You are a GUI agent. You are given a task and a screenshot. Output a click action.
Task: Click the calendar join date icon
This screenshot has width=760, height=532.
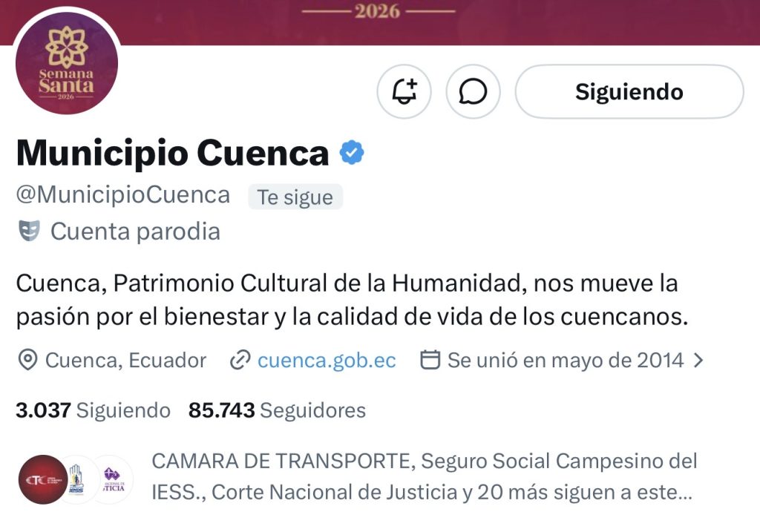click(430, 360)
